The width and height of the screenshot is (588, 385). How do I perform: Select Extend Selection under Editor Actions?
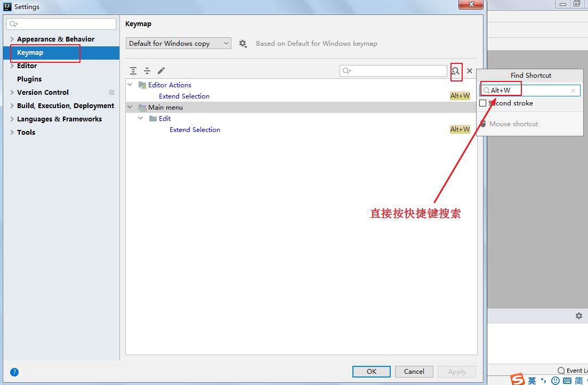184,96
